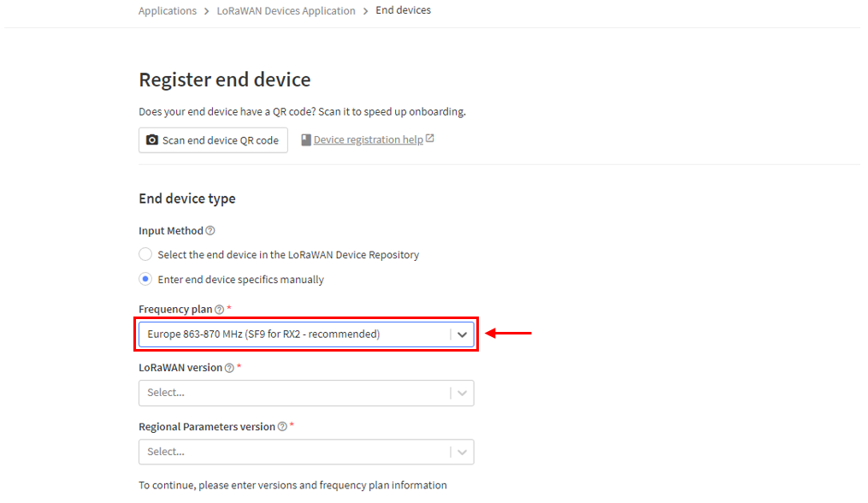Click breadcrumb chevron after Applications
Image resolution: width=868 pixels, height=503 pixels.
206,11
